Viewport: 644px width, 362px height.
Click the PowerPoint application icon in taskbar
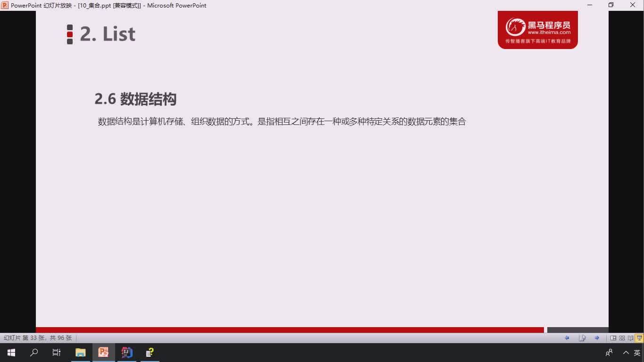[103, 352]
